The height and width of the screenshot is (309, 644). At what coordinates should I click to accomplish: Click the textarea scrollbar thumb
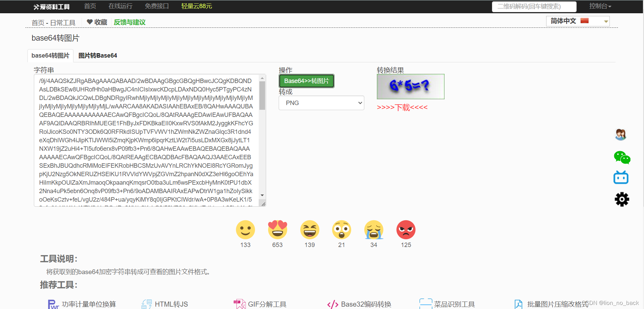[262, 96]
